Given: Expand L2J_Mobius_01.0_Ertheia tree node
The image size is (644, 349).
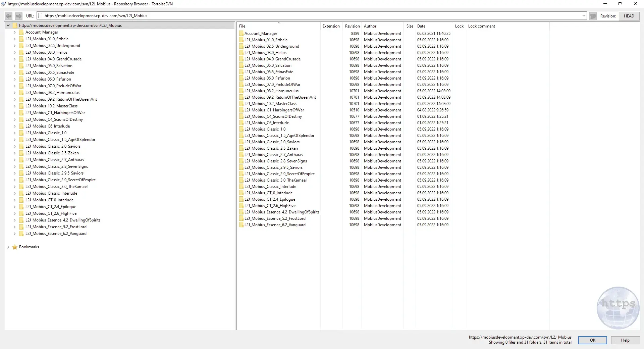Looking at the screenshot, I should 14,39.
